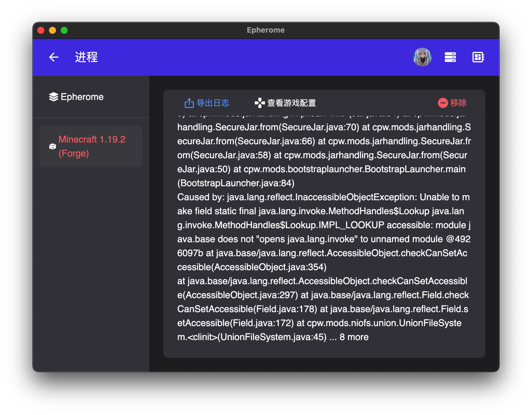Click the Epherome title bar
The height and width of the screenshot is (415, 532).
coord(266,30)
